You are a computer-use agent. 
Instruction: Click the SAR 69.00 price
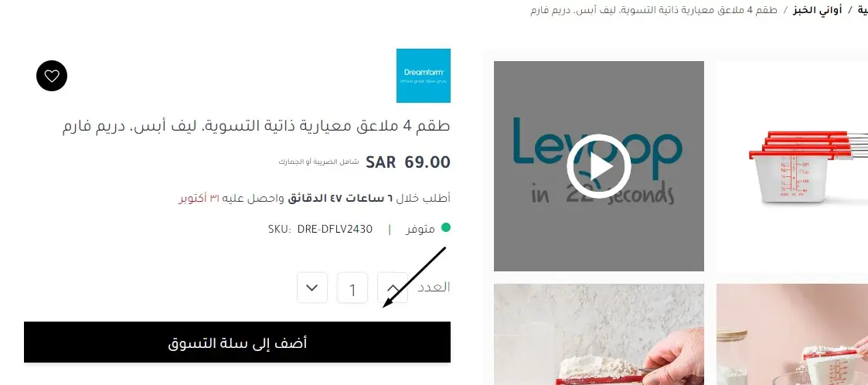pyautogui.click(x=408, y=162)
